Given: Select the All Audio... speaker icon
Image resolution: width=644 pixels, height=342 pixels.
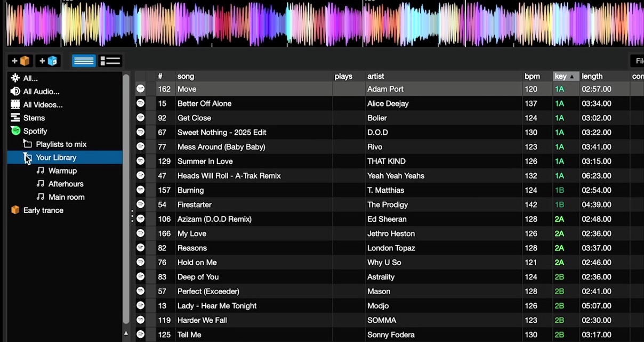Looking at the screenshot, I should pos(15,92).
